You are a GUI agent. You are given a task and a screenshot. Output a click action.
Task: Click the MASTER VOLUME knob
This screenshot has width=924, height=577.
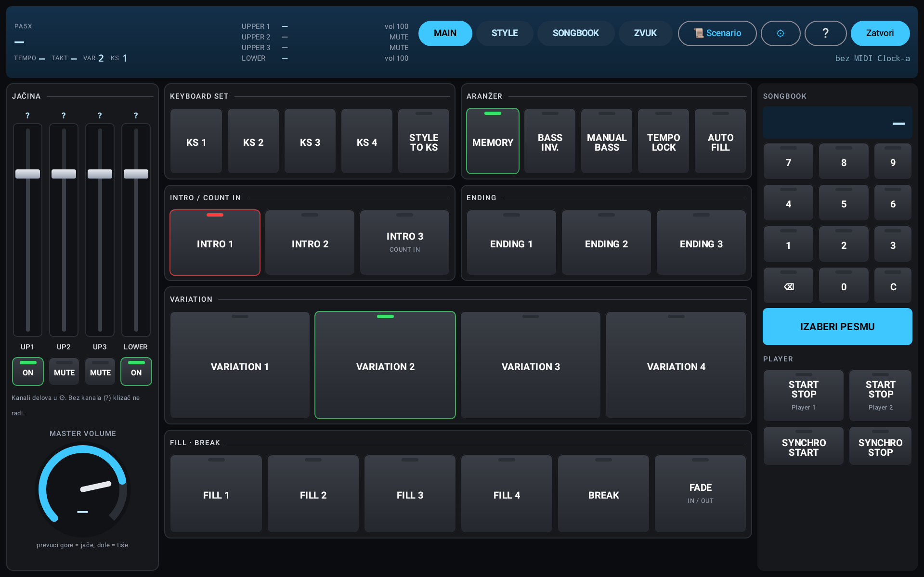click(83, 489)
